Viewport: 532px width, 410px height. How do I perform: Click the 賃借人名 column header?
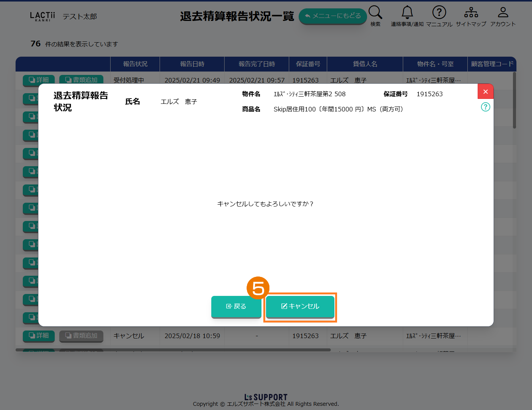(x=365, y=64)
